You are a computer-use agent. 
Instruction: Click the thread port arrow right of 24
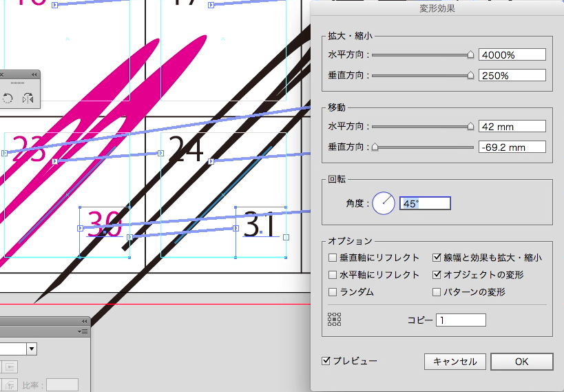point(211,162)
